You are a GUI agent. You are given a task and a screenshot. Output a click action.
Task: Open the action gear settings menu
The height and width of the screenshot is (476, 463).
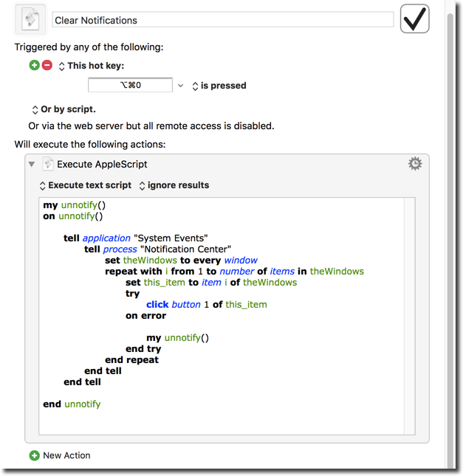pyautogui.click(x=415, y=164)
